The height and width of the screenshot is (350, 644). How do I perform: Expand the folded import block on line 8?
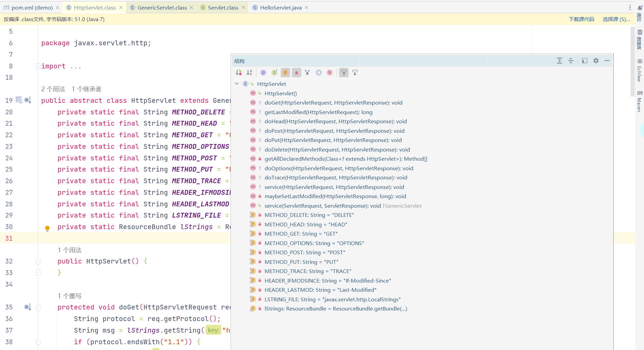coord(38,66)
